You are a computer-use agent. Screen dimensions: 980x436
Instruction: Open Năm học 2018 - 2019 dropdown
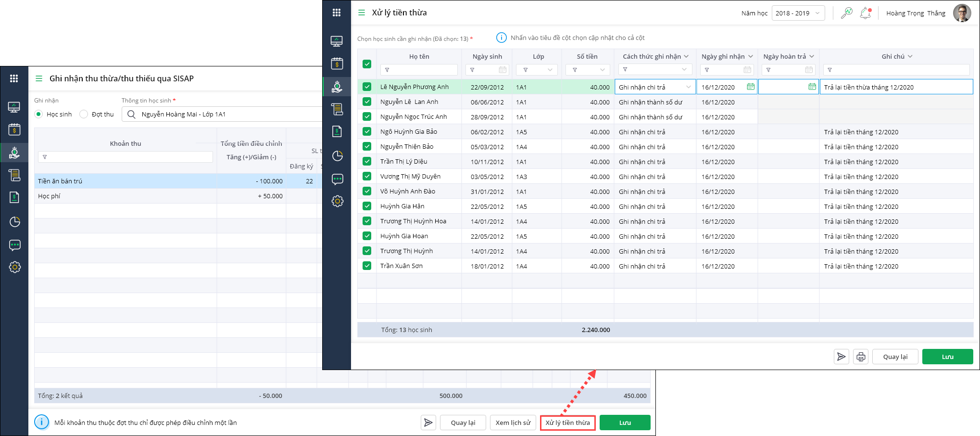pos(798,13)
